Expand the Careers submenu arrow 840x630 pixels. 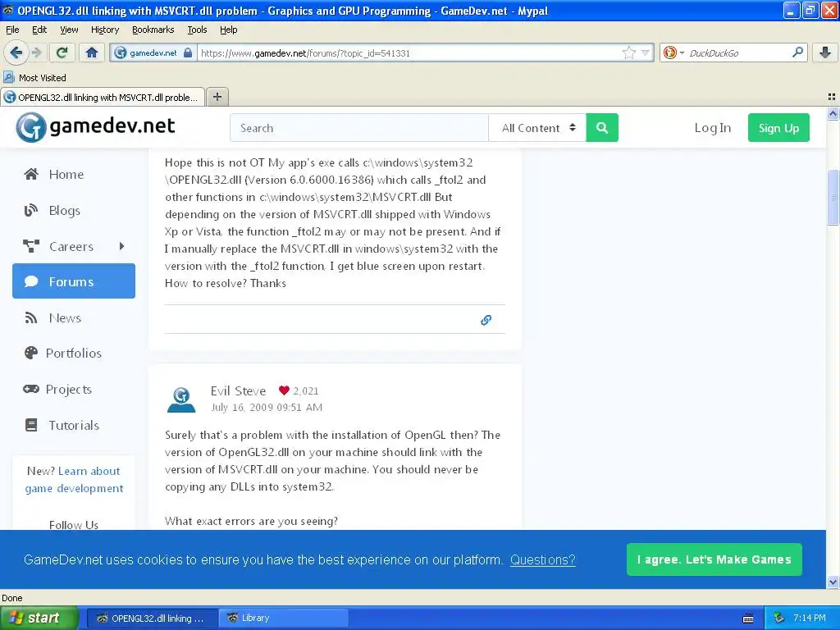[x=121, y=246]
